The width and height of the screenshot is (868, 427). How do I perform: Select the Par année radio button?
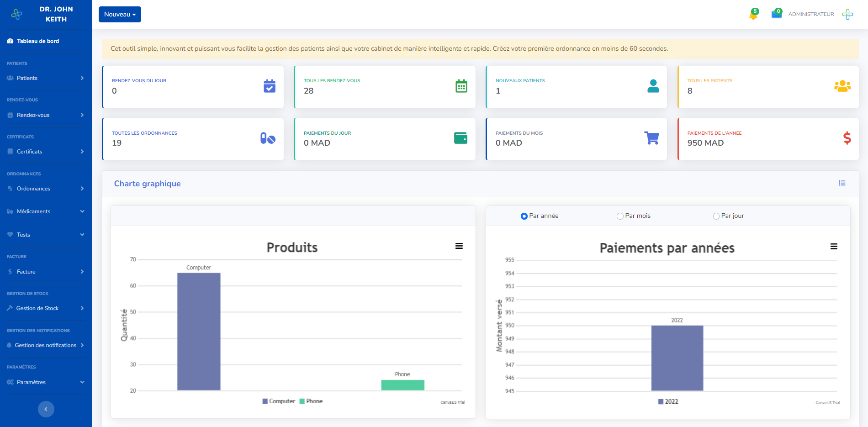[524, 216]
